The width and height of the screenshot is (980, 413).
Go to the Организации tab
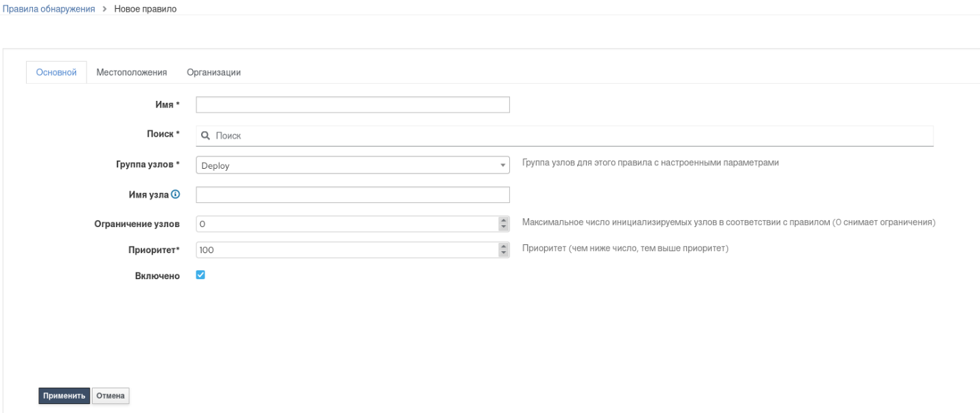[x=213, y=72]
